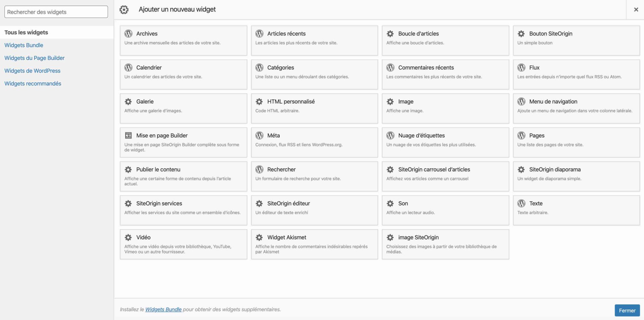
Task: Select the SiteOrigin diaporama gear icon
Action: (521, 169)
